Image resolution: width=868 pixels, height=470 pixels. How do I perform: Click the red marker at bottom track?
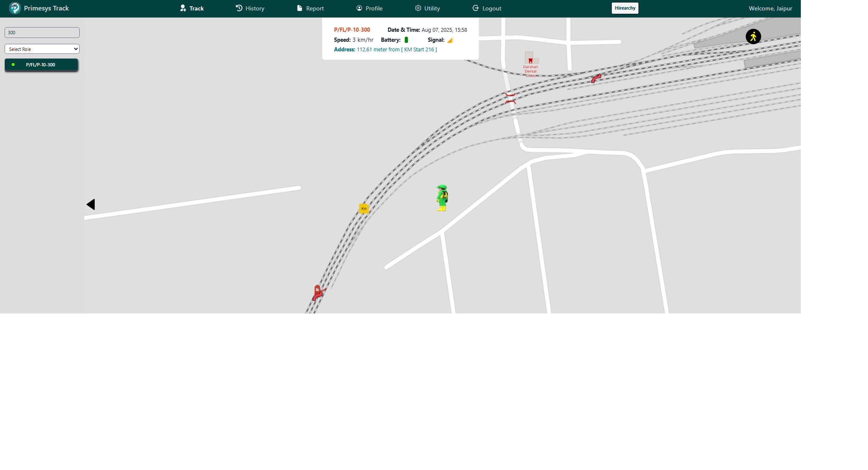pos(318,292)
